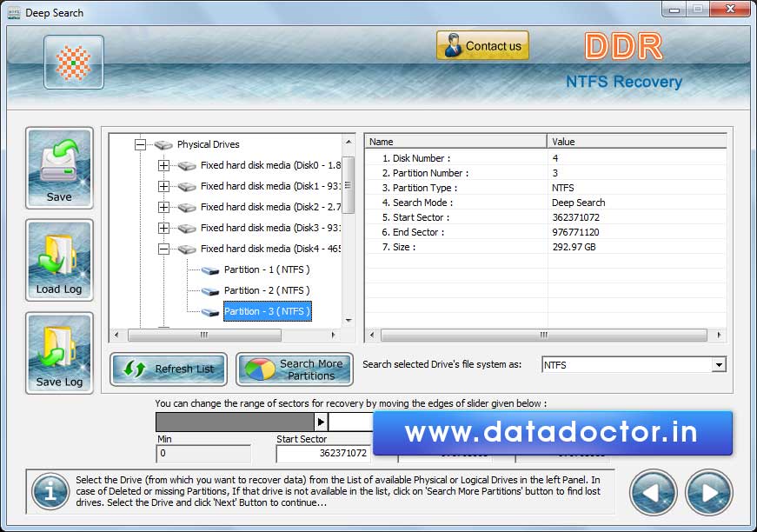Image resolution: width=757 pixels, height=532 pixels.
Task: Click the Start Sector input field
Action: click(323, 453)
